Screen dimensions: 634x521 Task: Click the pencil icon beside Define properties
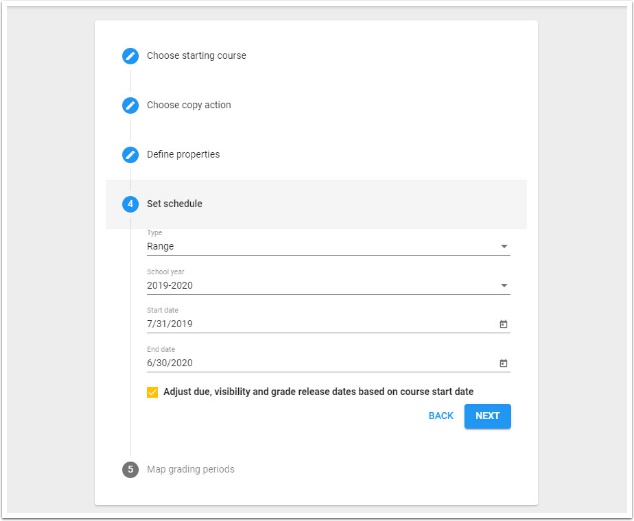click(x=130, y=155)
